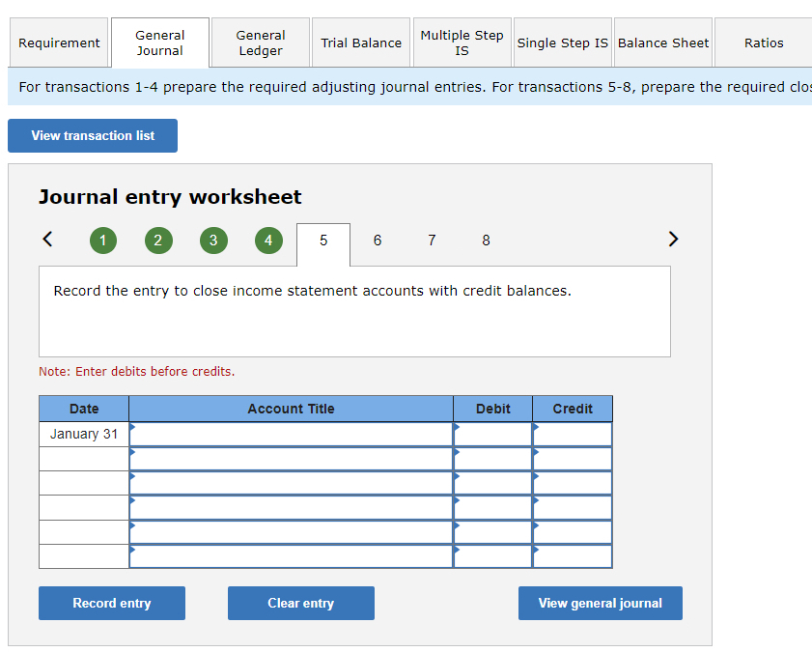Click the January 31 date cell
Image resolution: width=812 pixels, height=652 pixels.
(83, 434)
